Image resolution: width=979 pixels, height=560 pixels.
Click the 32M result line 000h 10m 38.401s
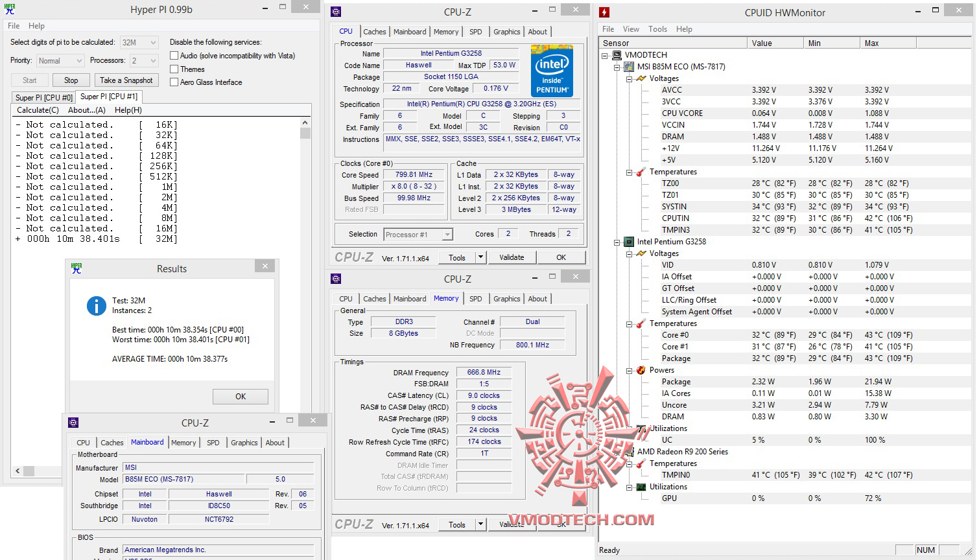pyautogui.click(x=96, y=239)
